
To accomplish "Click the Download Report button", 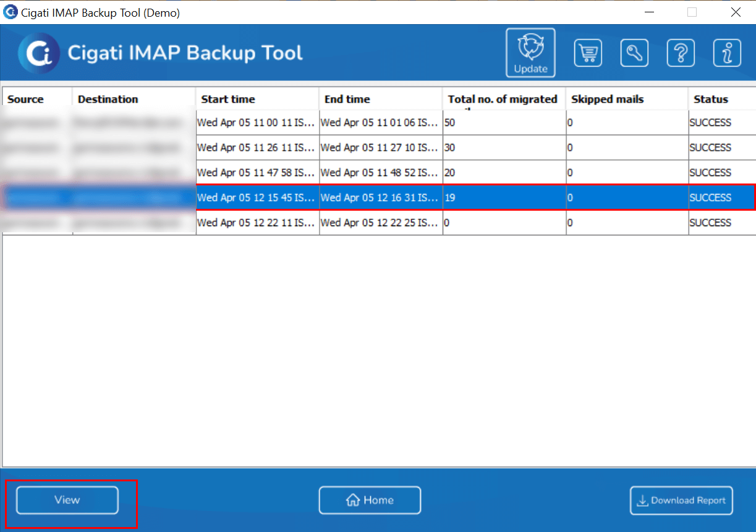I will point(681,500).
